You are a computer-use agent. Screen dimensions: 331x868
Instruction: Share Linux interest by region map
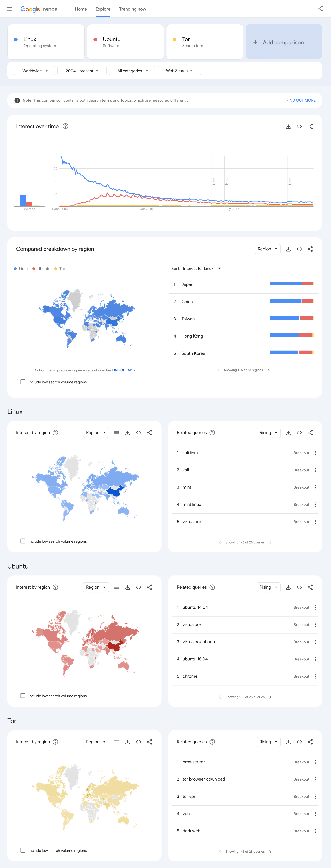point(150,433)
